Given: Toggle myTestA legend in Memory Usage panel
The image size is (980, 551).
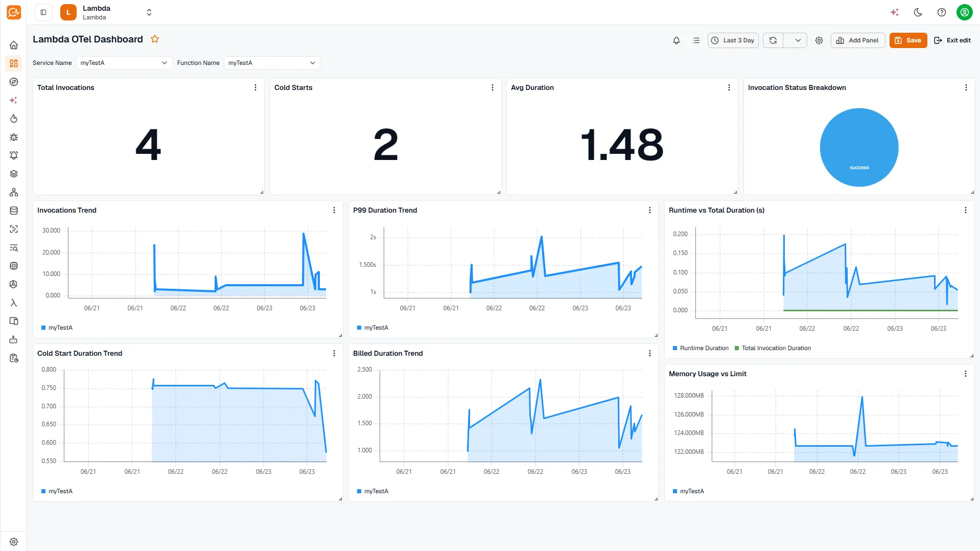Looking at the screenshot, I should [x=688, y=491].
